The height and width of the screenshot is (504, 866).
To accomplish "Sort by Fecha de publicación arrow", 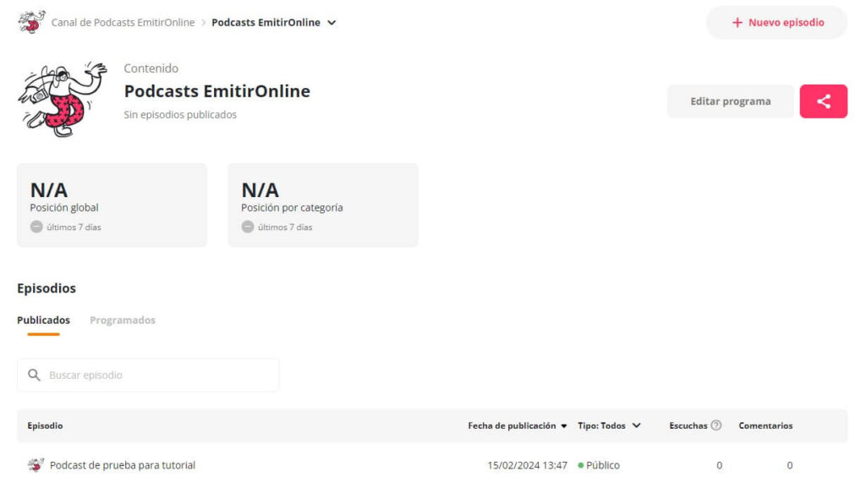I will click(563, 425).
